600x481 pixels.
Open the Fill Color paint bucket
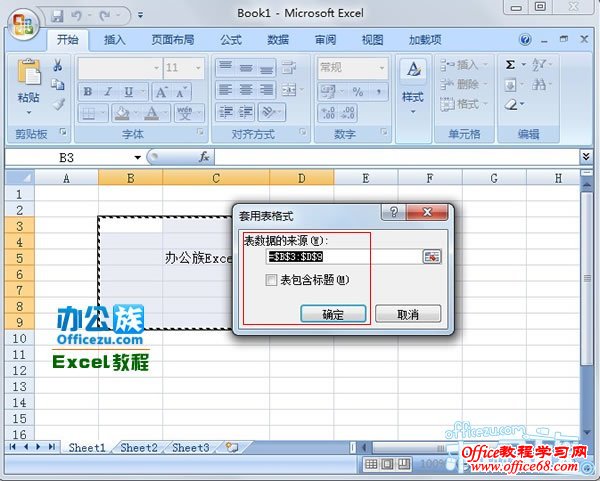click(x=122, y=113)
